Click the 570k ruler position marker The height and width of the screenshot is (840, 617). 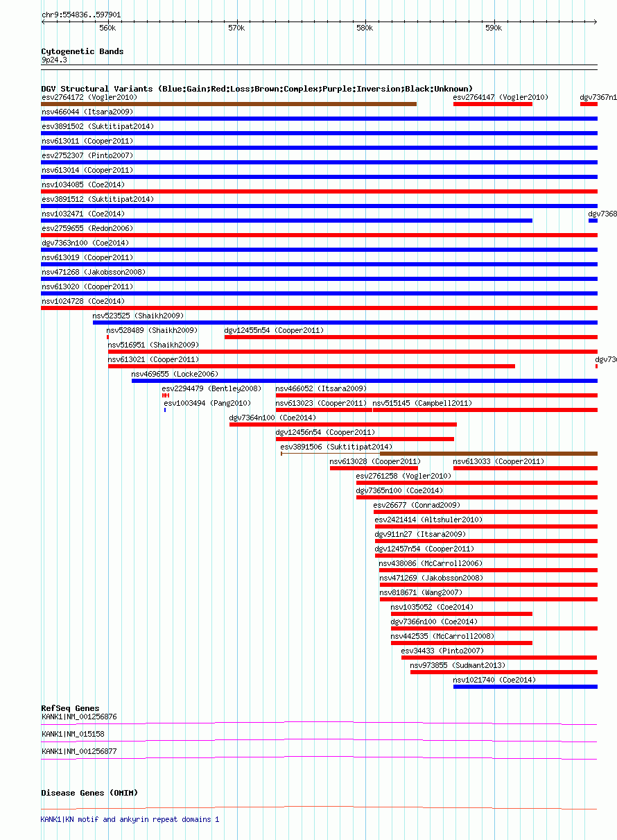click(x=236, y=28)
